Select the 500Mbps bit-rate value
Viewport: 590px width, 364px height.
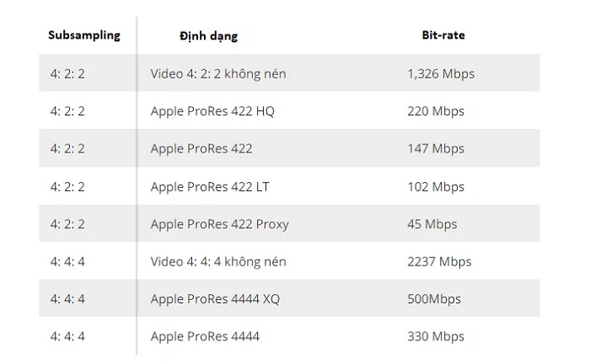coord(433,299)
